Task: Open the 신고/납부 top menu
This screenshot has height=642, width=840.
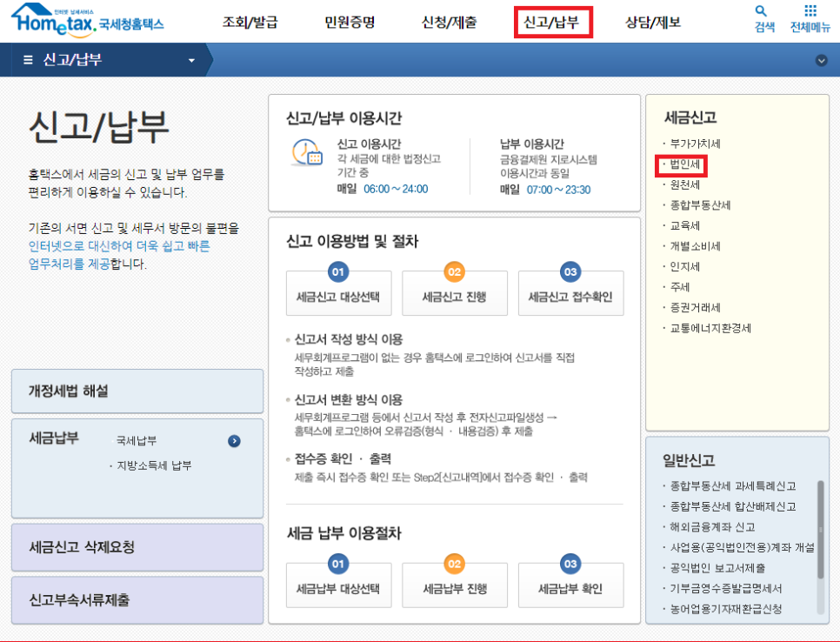Action: 553,23
